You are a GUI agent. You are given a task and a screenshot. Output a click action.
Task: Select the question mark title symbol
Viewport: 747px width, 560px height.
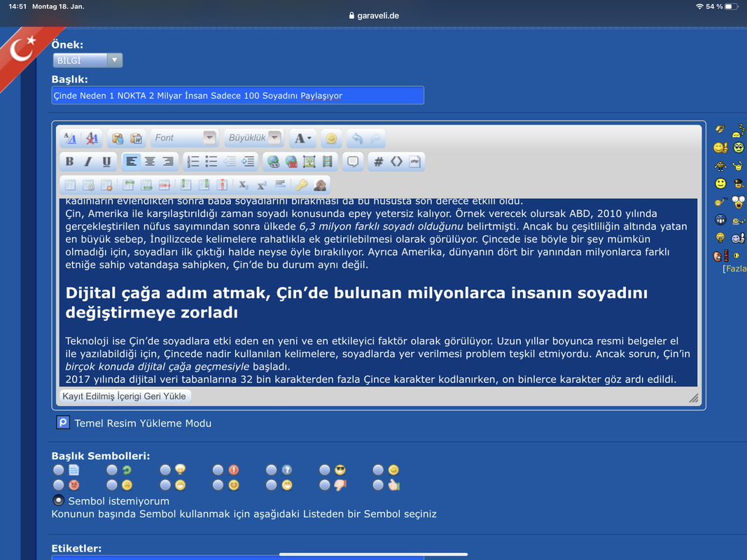point(271,470)
